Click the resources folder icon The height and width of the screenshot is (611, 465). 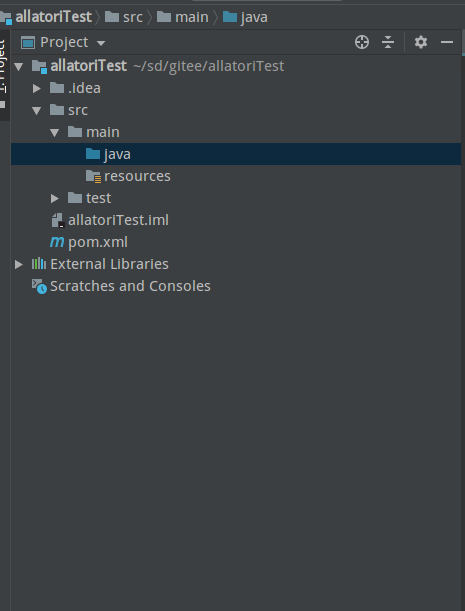pos(93,176)
